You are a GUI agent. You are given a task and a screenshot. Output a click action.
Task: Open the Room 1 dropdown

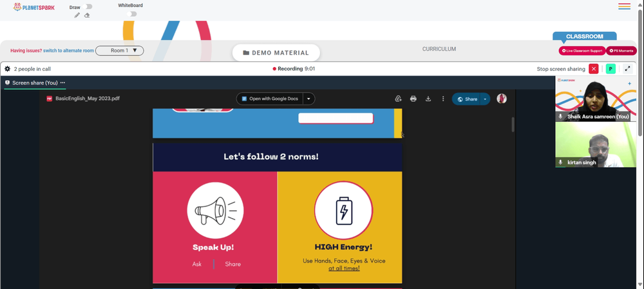click(120, 50)
